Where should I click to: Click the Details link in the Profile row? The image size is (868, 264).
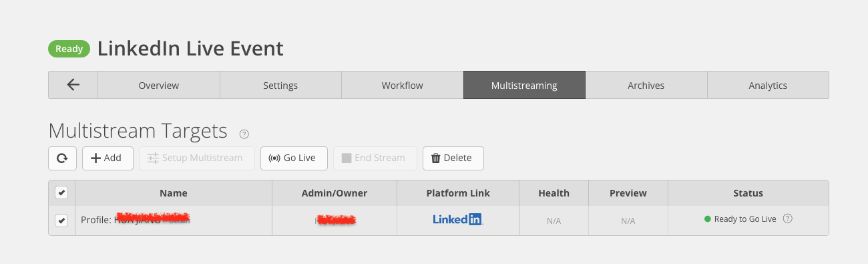(180, 221)
